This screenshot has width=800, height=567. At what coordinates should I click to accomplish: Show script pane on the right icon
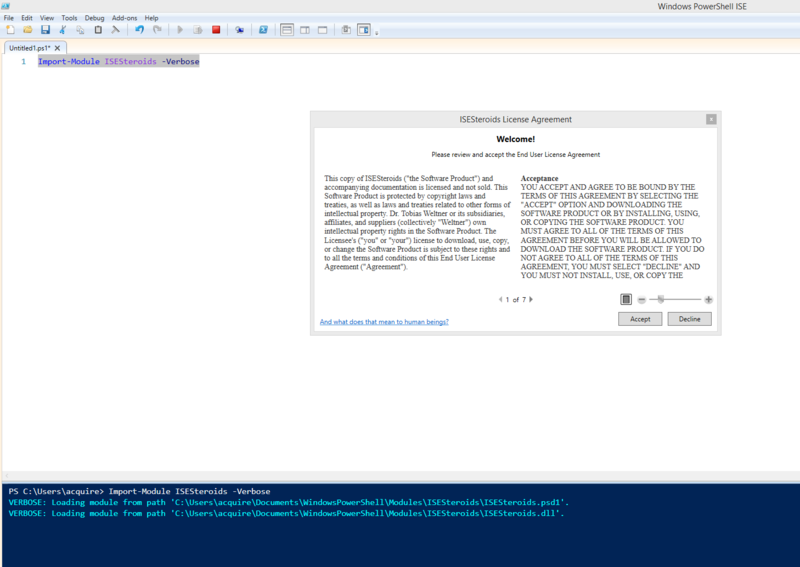click(305, 30)
